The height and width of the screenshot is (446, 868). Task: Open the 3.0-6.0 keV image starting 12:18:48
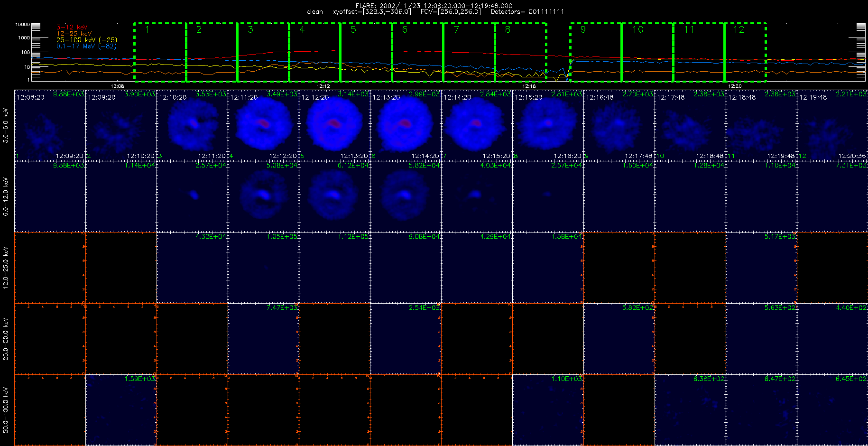pos(761,125)
